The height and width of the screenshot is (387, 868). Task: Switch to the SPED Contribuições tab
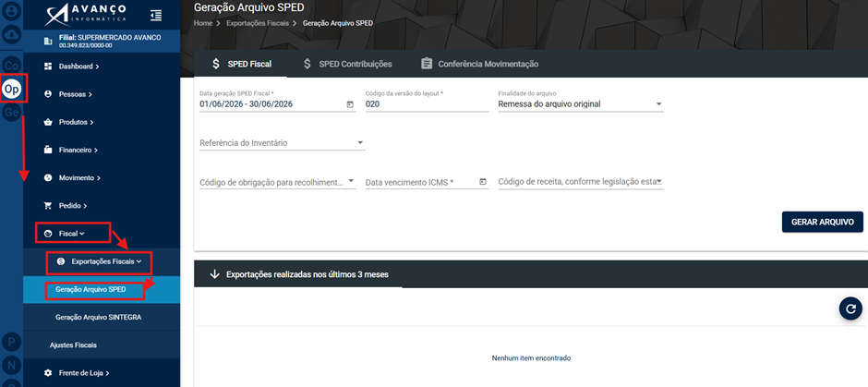coord(347,64)
